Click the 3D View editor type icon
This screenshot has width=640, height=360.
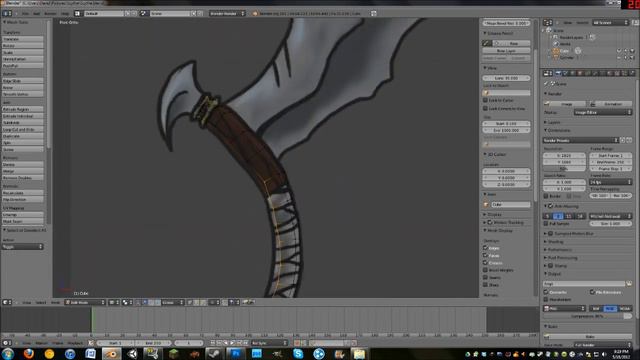click(7, 302)
